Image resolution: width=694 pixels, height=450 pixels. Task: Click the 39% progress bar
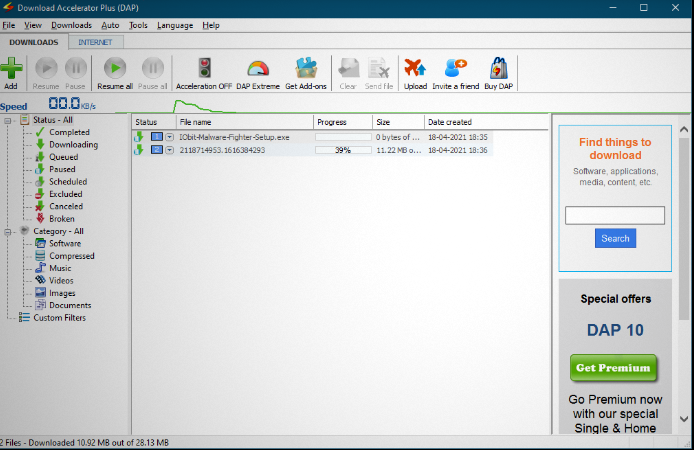[343, 150]
